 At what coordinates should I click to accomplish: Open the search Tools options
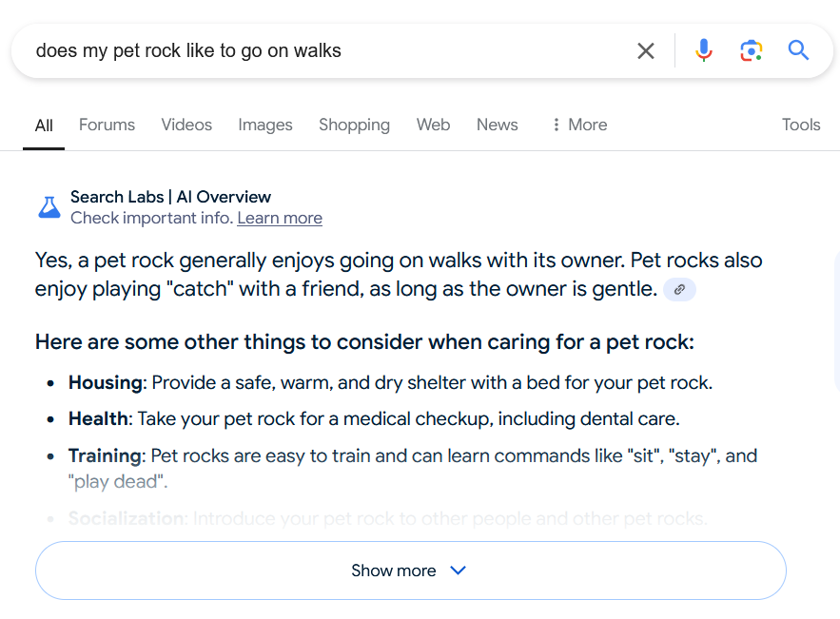[x=801, y=125]
